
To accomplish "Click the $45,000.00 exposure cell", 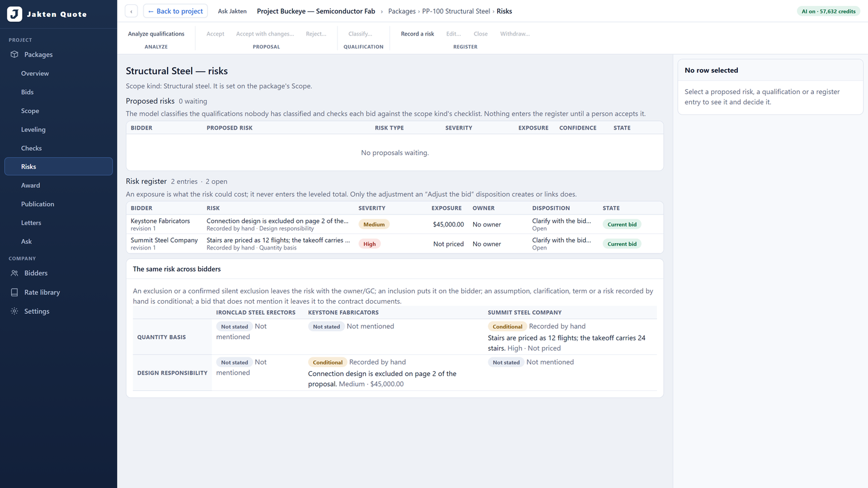I will (448, 224).
